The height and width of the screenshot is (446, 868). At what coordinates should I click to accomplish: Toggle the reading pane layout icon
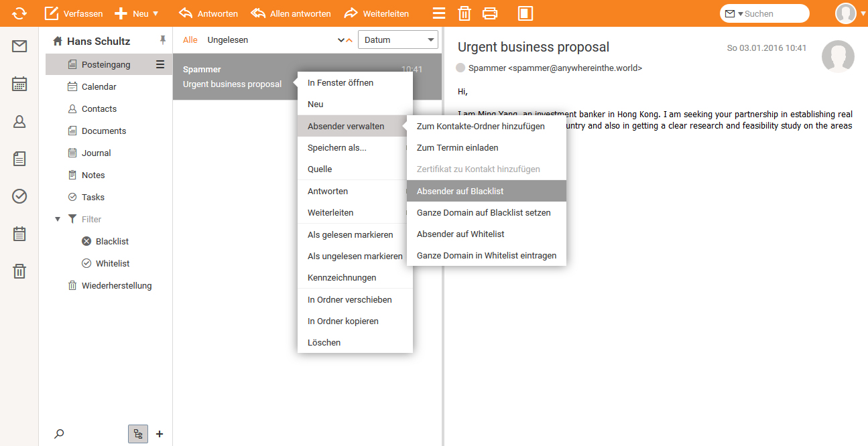pyautogui.click(x=525, y=13)
